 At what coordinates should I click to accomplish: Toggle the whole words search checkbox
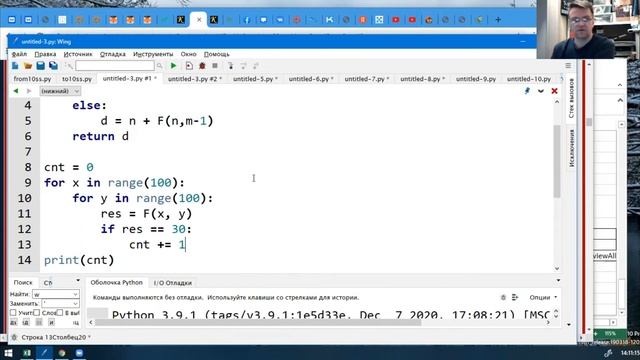[x=37, y=313]
